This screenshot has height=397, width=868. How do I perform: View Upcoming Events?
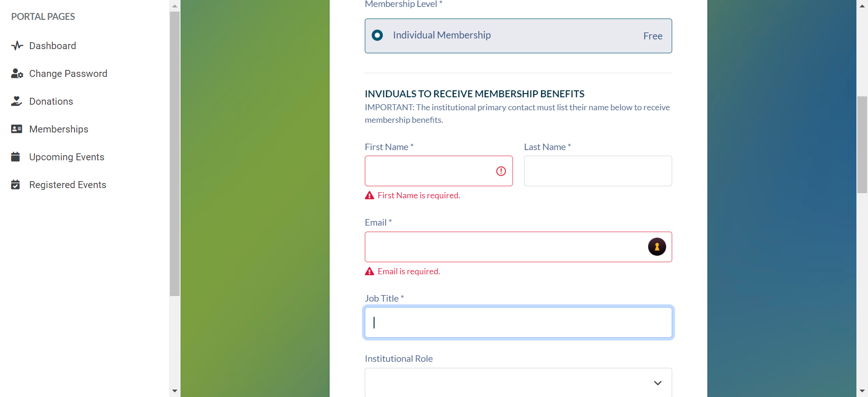pyautogui.click(x=67, y=157)
